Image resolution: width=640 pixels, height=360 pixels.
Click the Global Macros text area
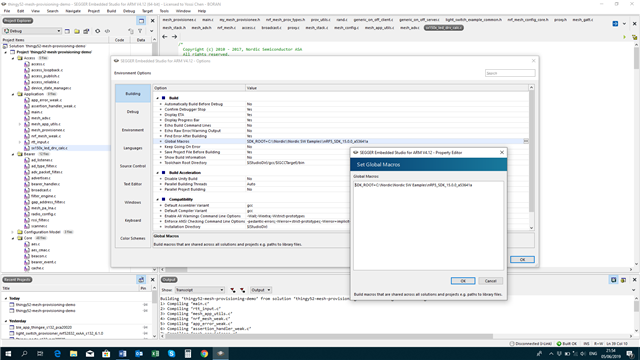[x=429, y=225]
